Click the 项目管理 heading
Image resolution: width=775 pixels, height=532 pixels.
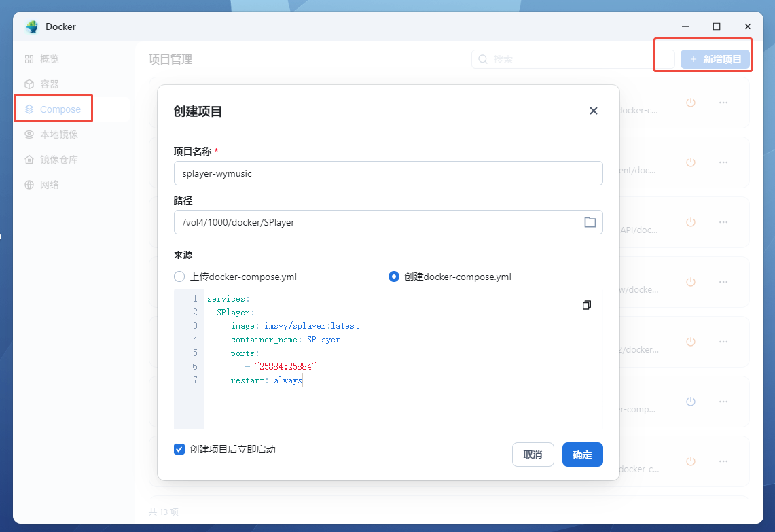170,59
